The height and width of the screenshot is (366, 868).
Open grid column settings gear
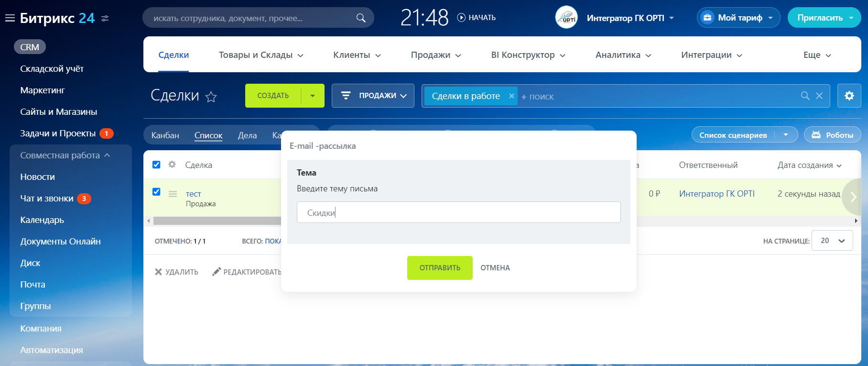pyautogui.click(x=172, y=165)
